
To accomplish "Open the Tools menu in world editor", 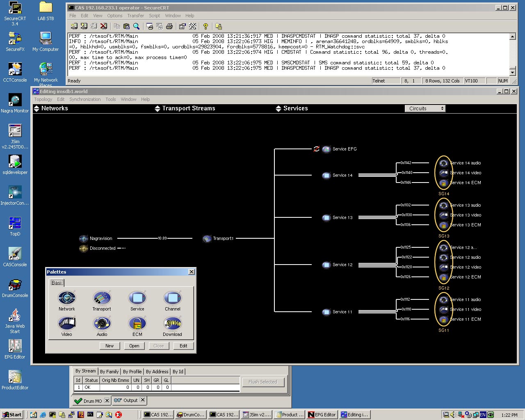I will (111, 99).
